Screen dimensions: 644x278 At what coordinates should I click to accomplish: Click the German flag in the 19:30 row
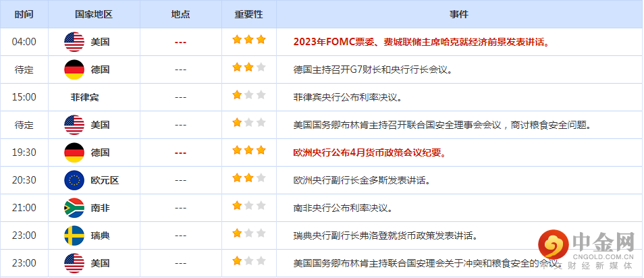(x=74, y=152)
